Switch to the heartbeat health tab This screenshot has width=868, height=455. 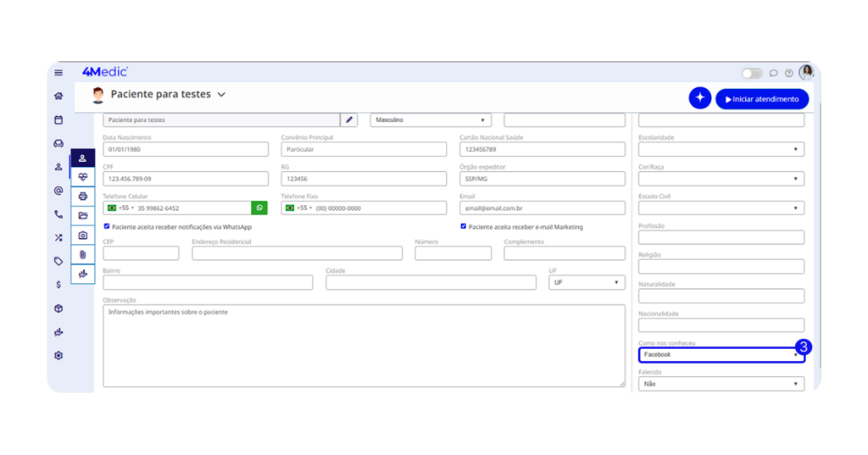click(82, 177)
